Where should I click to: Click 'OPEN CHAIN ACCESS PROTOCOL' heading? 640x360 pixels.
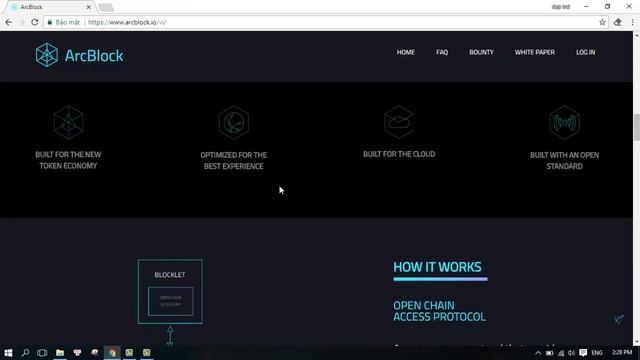439,311
